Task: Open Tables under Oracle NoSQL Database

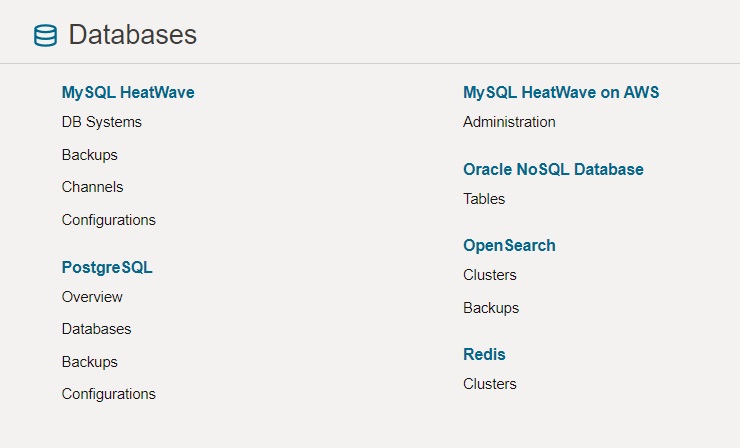Action: click(484, 199)
